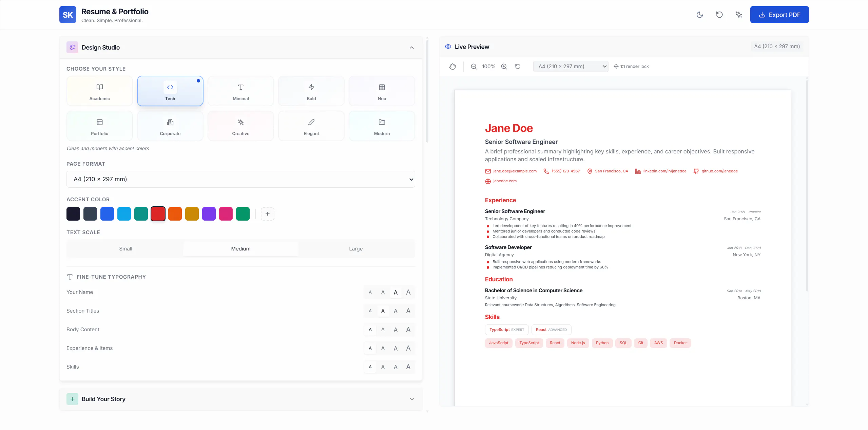
Task: Zoom in the preview
Action: pos(504,67)
